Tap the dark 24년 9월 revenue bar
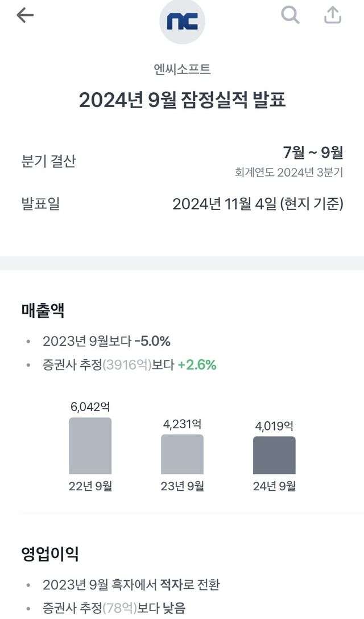Image resolution: width=364 pixels, height=619 pixels. coord(274,455)
